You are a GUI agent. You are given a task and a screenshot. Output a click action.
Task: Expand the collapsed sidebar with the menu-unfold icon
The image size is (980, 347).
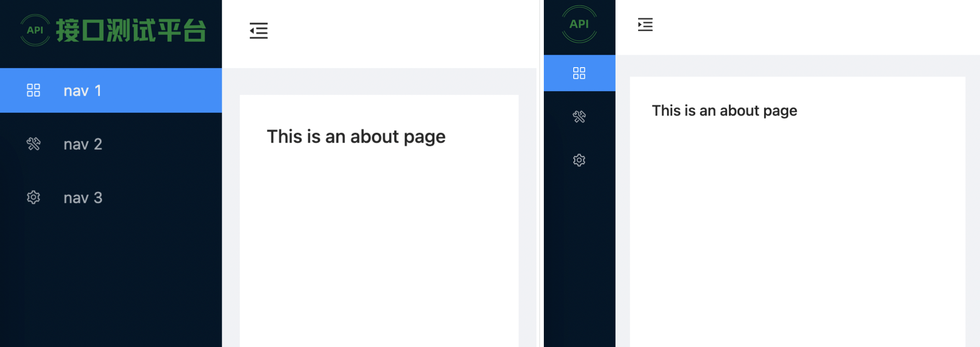pos(645,24)
